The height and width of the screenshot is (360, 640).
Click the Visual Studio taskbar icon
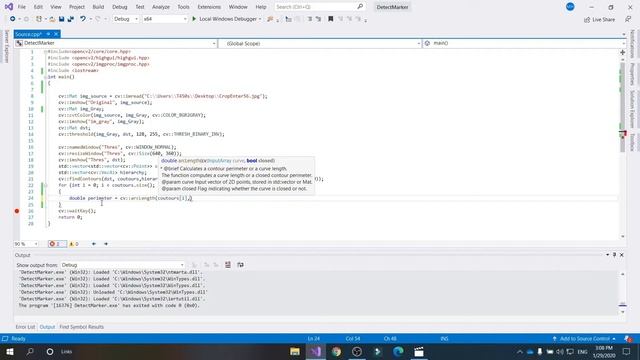click(x=316, y=351)
